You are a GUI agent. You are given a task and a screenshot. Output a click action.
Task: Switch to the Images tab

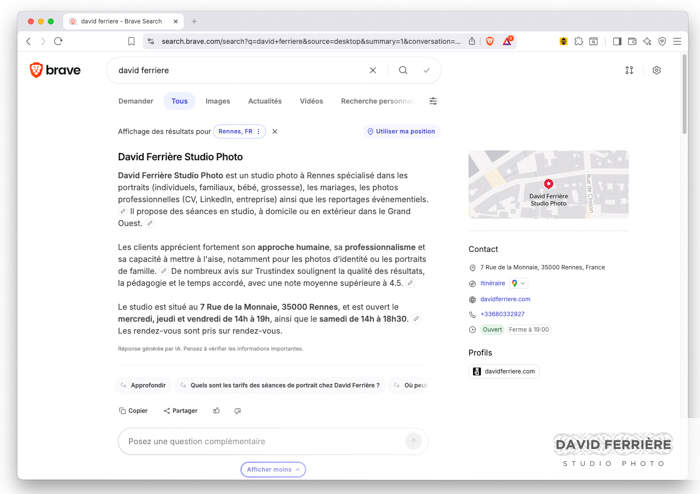click(x=217, y=101)
